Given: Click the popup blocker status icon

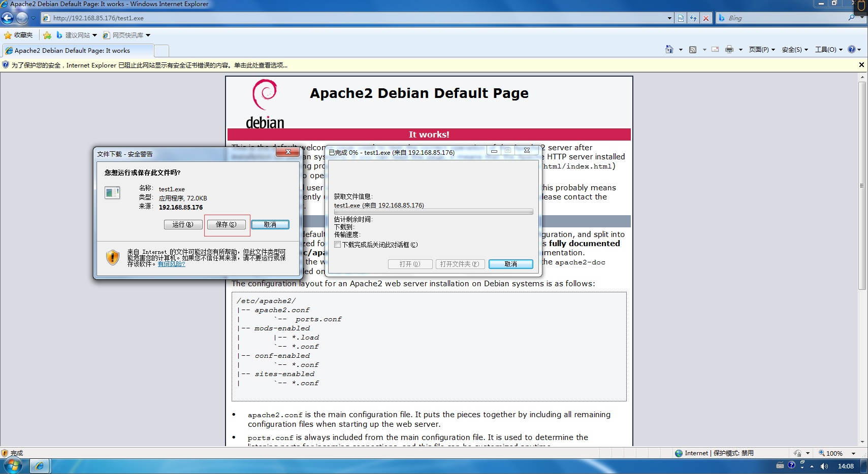Looking at the screenshot, I should 797,453.
